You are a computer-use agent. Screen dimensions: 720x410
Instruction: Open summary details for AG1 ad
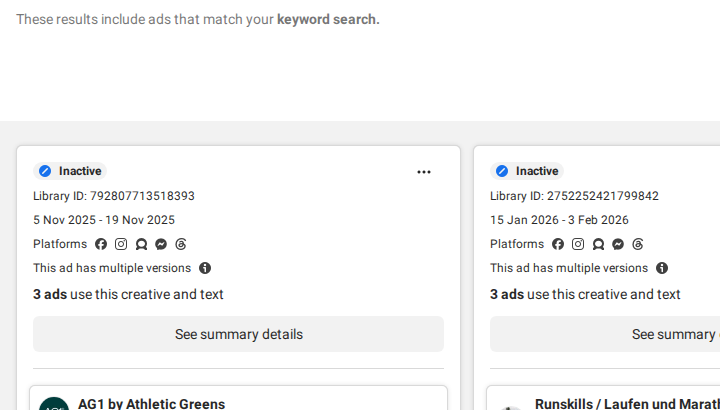coord(238,334)
